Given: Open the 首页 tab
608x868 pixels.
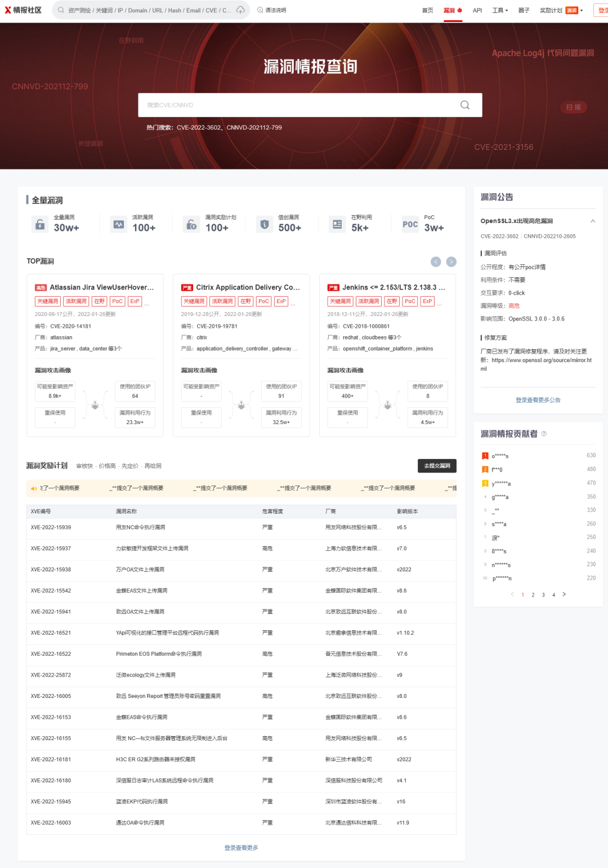Looking at the screenshot, I should pos(428,10).
